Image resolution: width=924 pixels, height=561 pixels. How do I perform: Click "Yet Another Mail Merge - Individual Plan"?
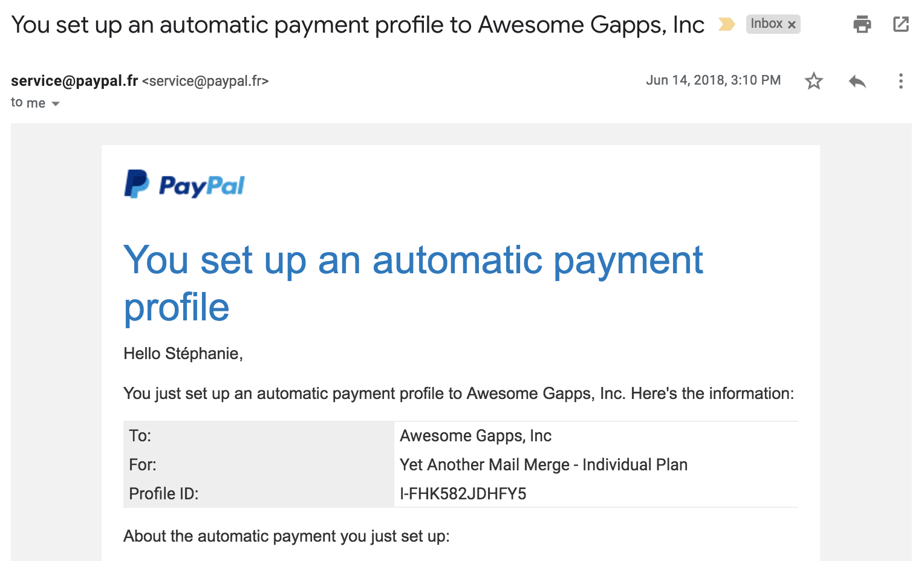point(543,465)
